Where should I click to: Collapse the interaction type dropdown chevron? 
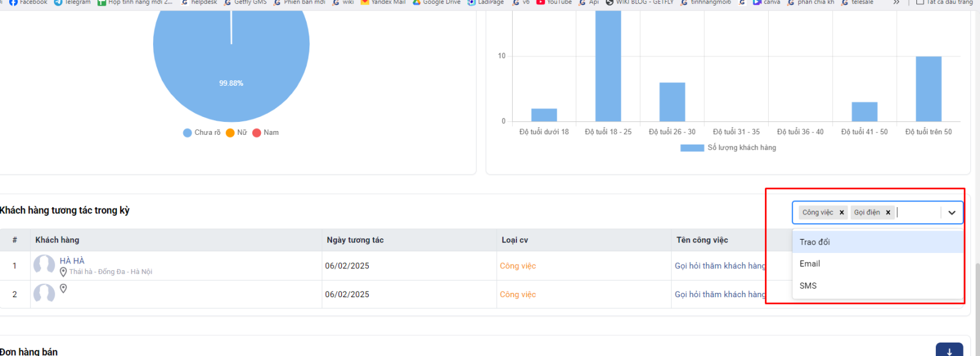pyautogui.click(x=951, y=213)
